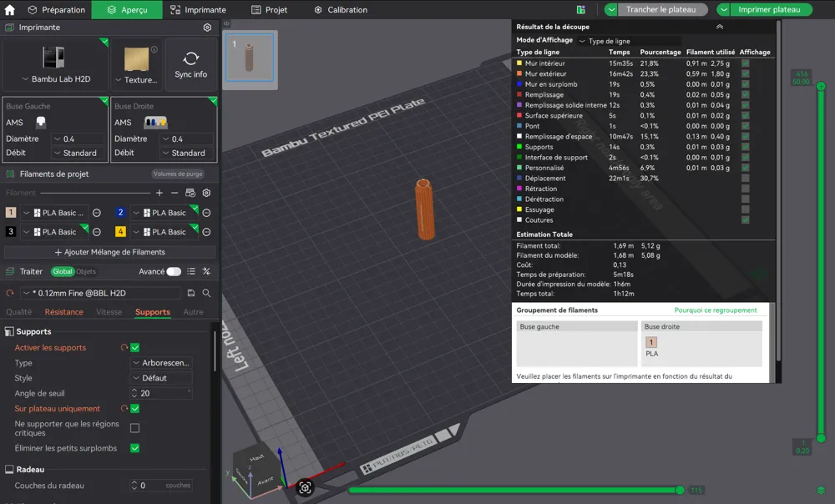
Task: Open printer settings gear icon
Action: click(207, 28)
